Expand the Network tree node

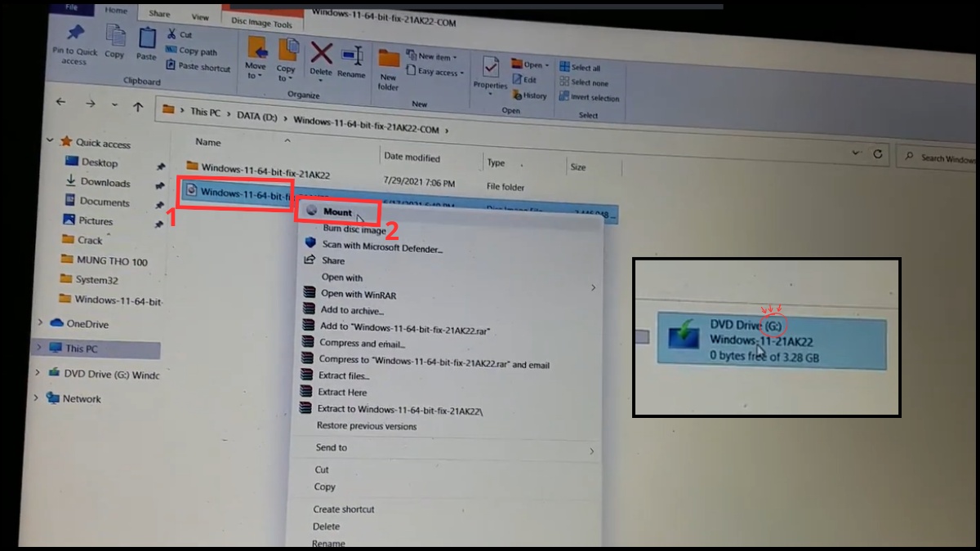pyautogui.click(x=35, y=398)
